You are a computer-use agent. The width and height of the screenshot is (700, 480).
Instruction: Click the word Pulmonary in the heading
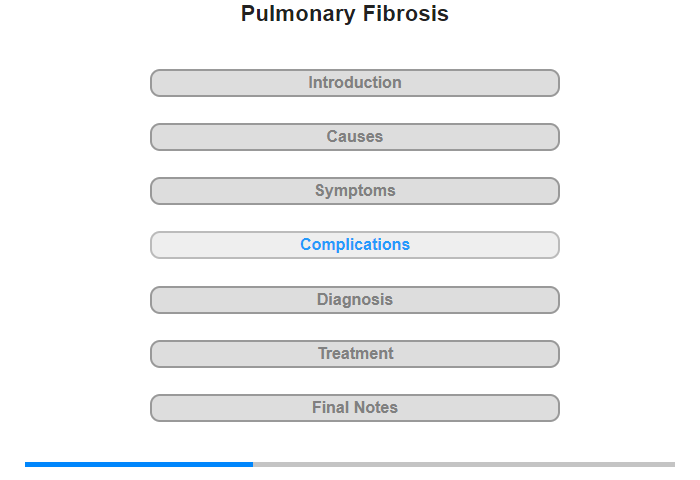point(298,14)
